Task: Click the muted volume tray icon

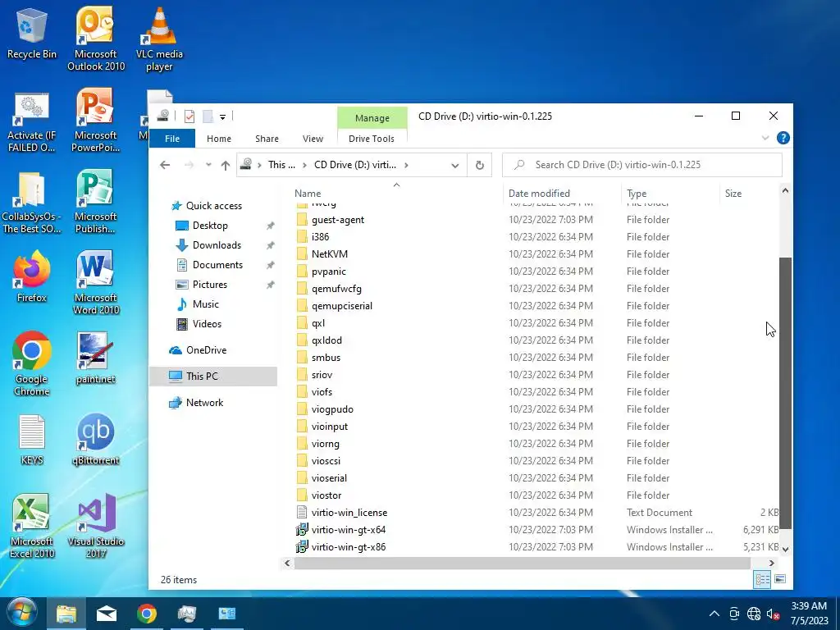Action: click(x=773, y=614)
